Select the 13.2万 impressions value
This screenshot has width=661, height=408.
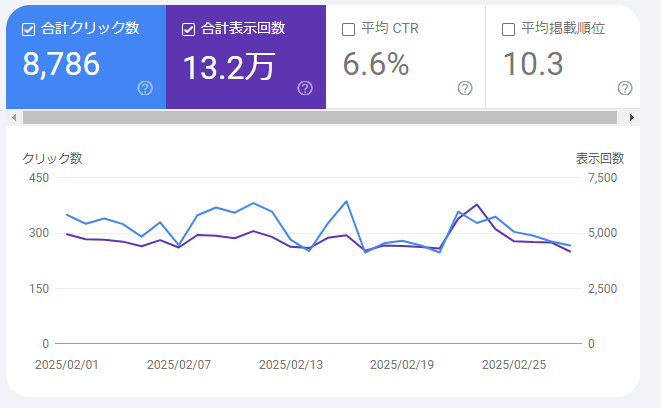(x=229, y=67)
